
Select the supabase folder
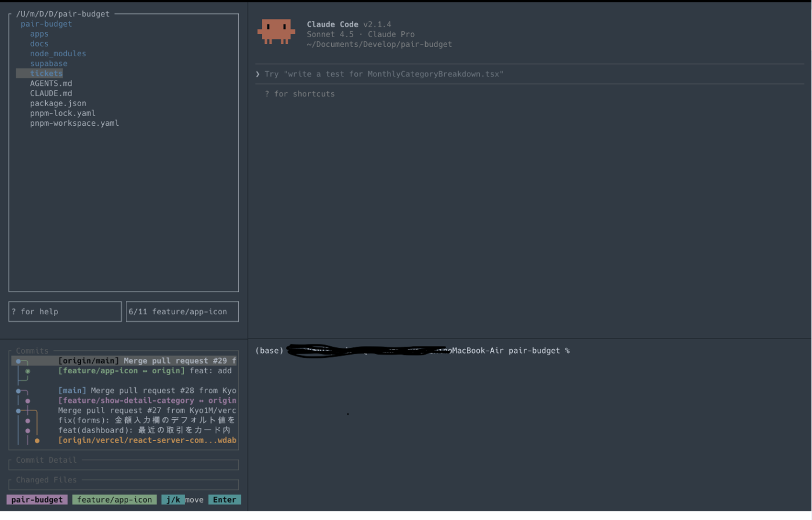[x=49, y=63]
